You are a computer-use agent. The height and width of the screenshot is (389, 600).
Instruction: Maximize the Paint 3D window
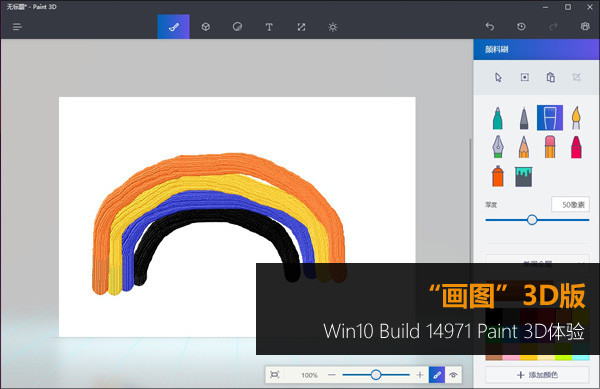click(568, 7)
